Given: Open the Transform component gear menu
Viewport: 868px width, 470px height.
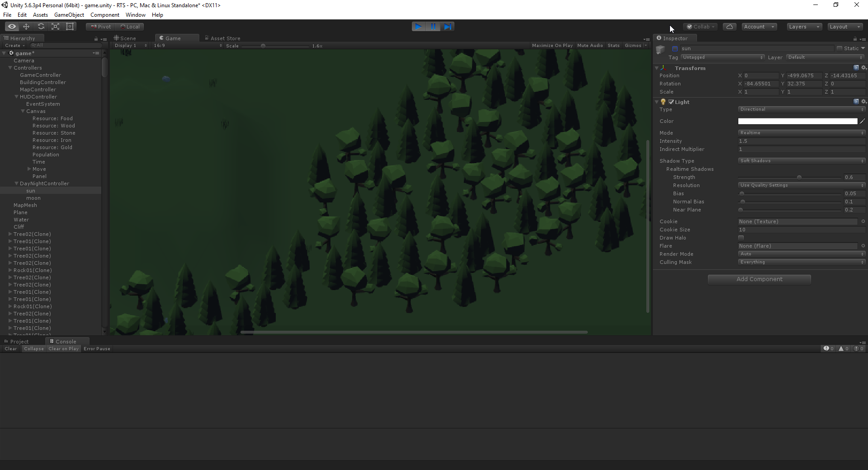Looking at the screenshot, I should 863,68.
